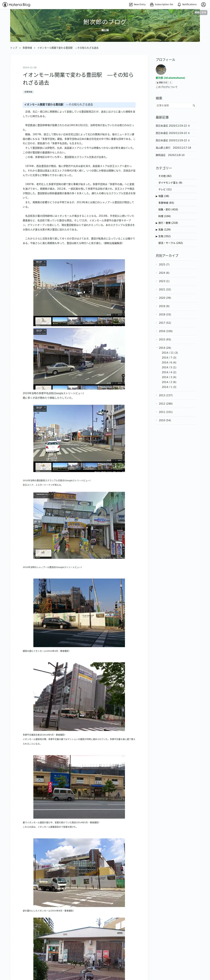Open archive 2014 / 5 (1)
This screenshot has height=980, width=210.
pyautogui.click(x=169, y=367)
